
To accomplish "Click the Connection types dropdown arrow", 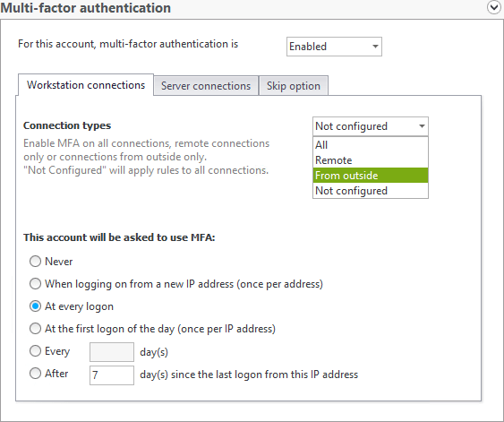I will click(422, 126).
